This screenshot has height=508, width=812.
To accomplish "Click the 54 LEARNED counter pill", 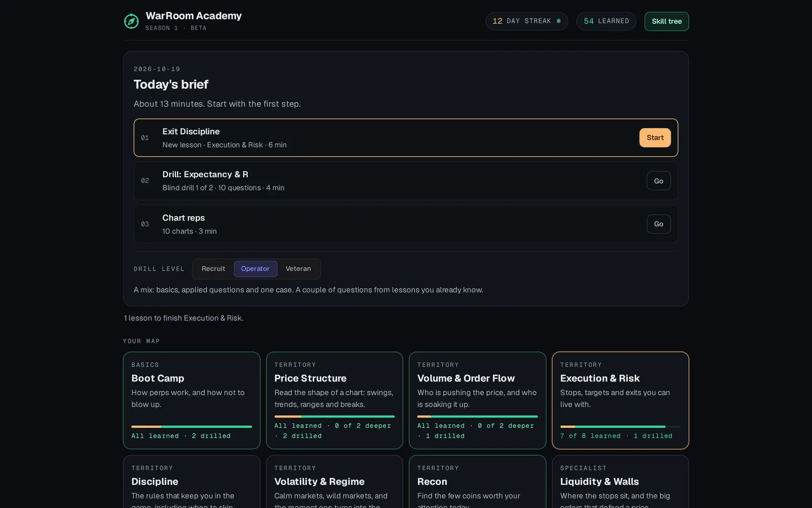I will click(606, 21).
